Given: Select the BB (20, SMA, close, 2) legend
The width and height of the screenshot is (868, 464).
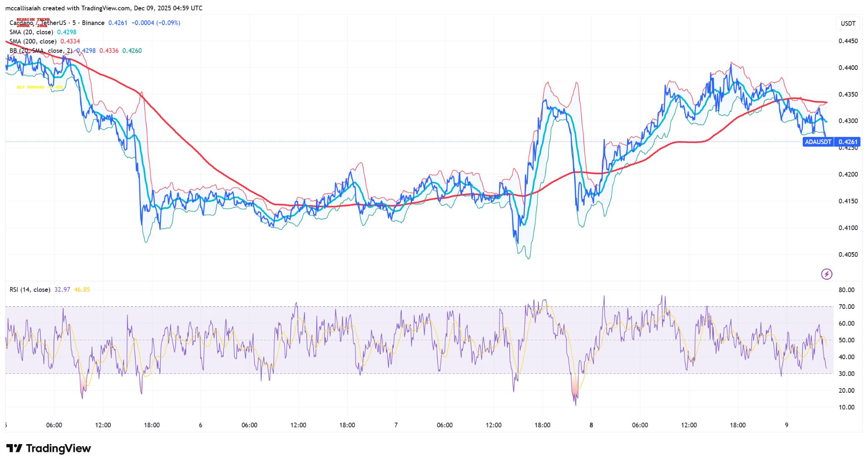Looking at the screenshot, I should [x=41, y=51].
